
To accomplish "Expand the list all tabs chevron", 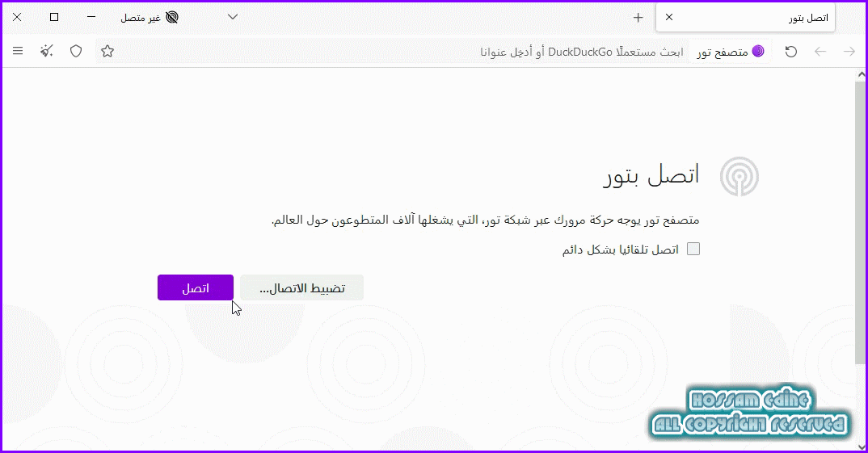I will coord(233,17).
